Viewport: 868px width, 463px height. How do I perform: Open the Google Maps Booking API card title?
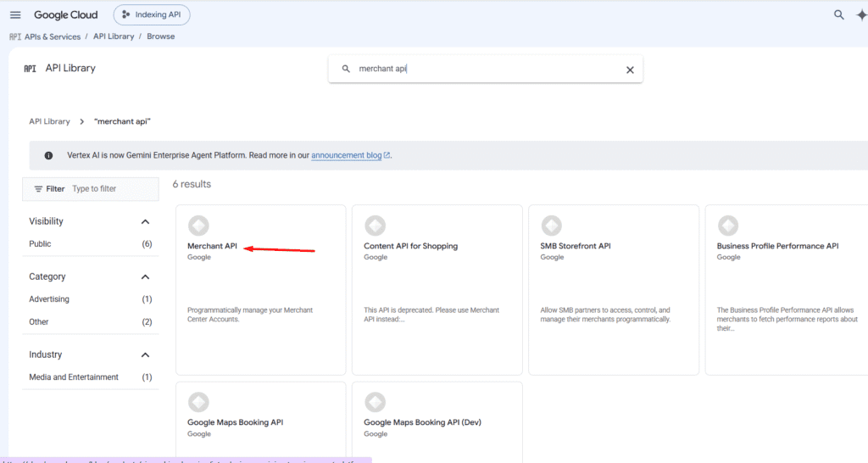236,422
